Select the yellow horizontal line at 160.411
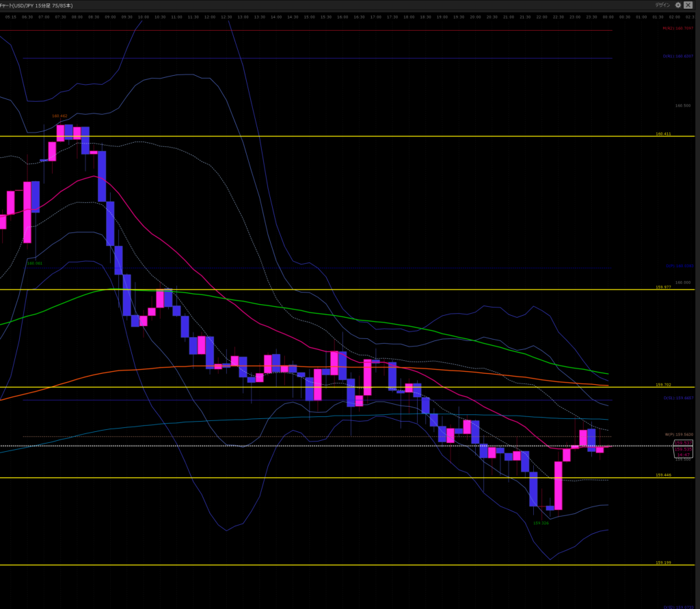This screenshot has width=700, height=609. tap(342, 136)
